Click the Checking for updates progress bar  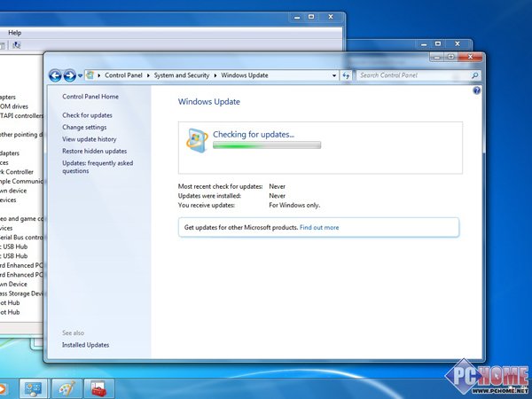267,145
